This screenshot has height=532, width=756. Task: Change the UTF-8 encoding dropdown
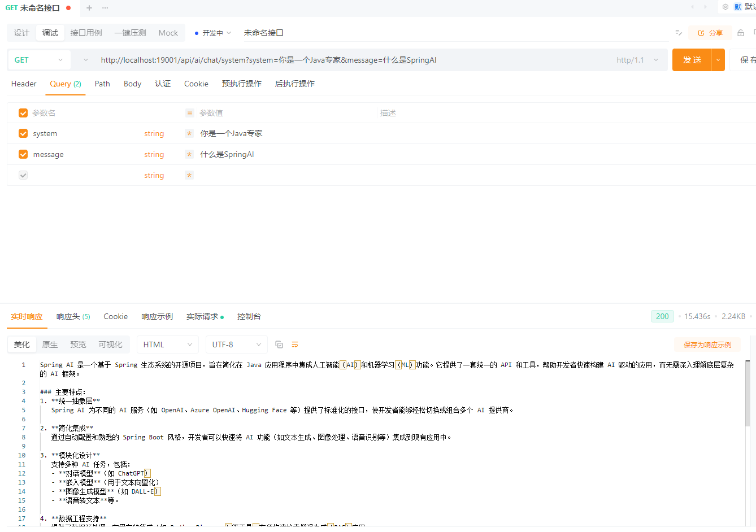pos(236,344)
